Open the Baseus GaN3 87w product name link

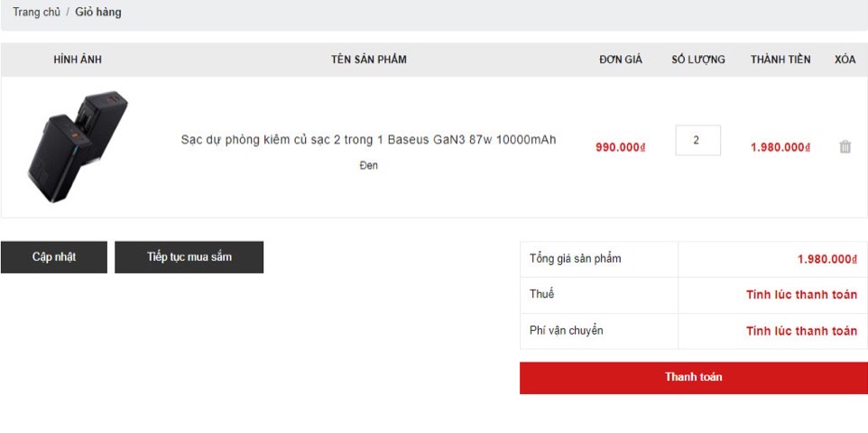click(368, 140)
